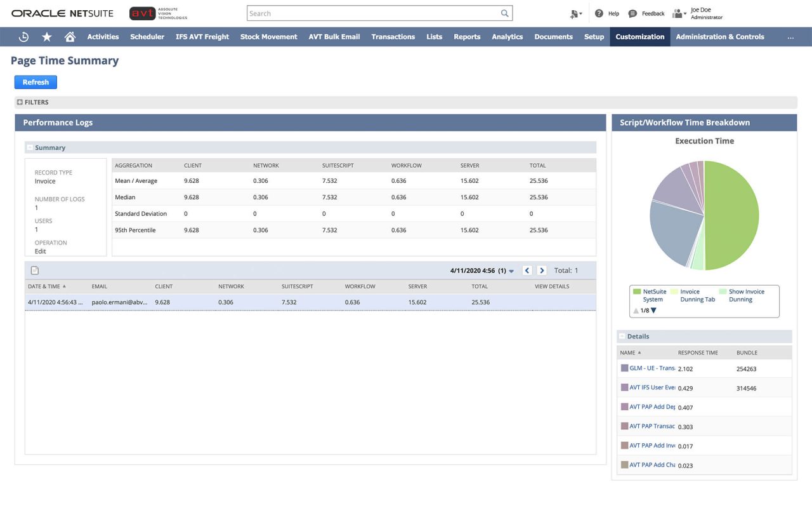Open NetSuite global search with magnifier icon
The width and height of the screenshot is (812, 508).
coord(504,13)
